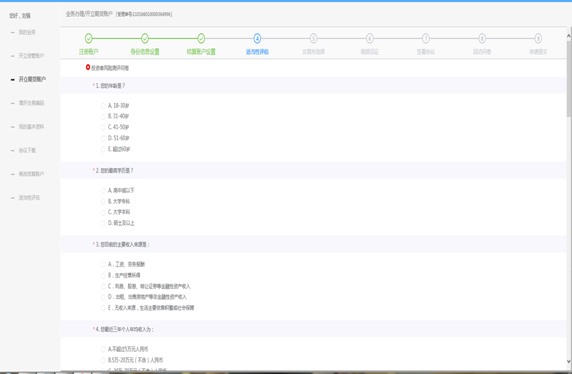This screenshot has width=572, height=374.
Task: Click the step 7 circle in progress bar
Action: [426, 38]
